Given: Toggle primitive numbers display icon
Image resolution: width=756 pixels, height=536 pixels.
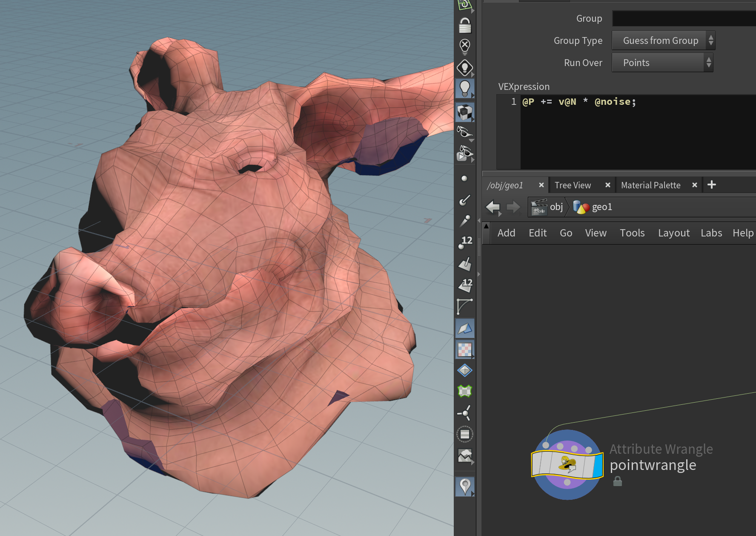Looking at the screenshot, I should tap(465, 285).
